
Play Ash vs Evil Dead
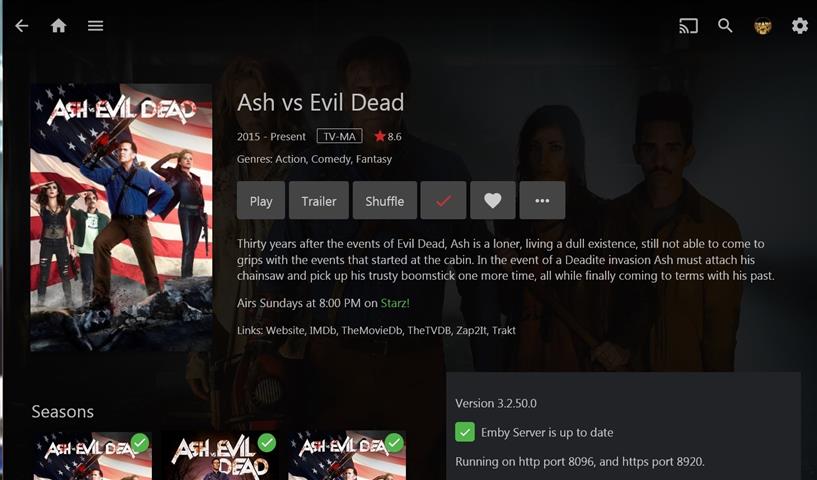pos(261,201)
